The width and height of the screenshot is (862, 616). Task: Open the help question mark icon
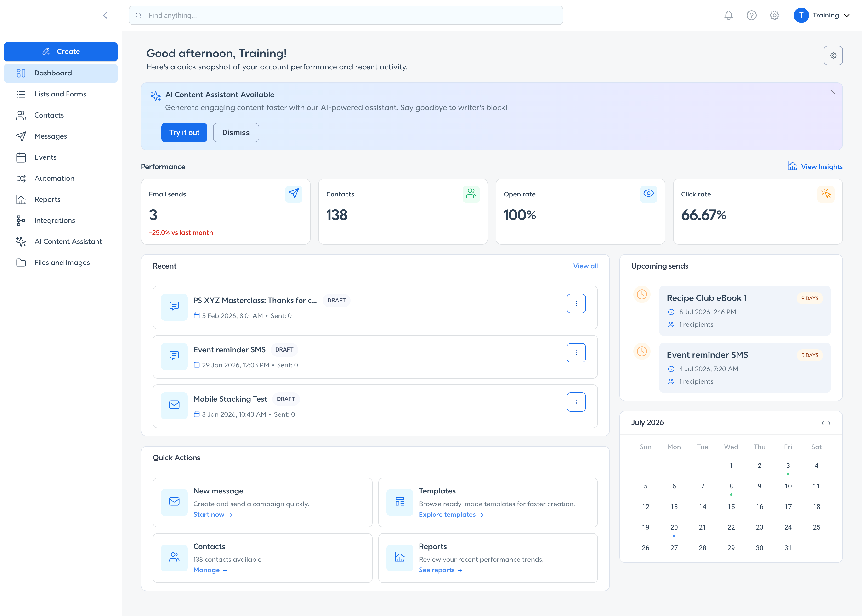751,15
